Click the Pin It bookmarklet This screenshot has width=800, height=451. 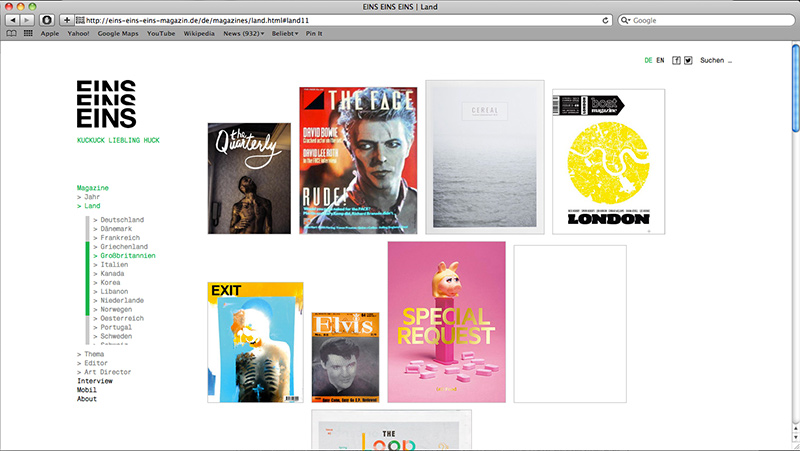click(x=314, y=33)
